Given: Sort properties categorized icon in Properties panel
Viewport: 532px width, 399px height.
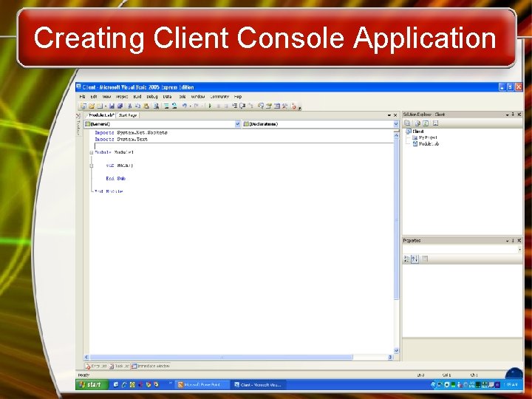Looking at the screenshot, I should point(406,259).
